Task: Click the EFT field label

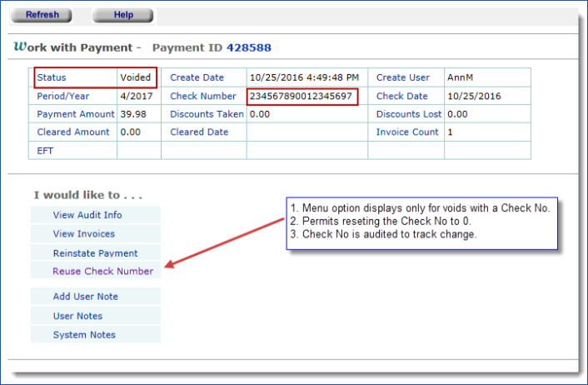Action: pyautogui.click(x=46, y=151)
